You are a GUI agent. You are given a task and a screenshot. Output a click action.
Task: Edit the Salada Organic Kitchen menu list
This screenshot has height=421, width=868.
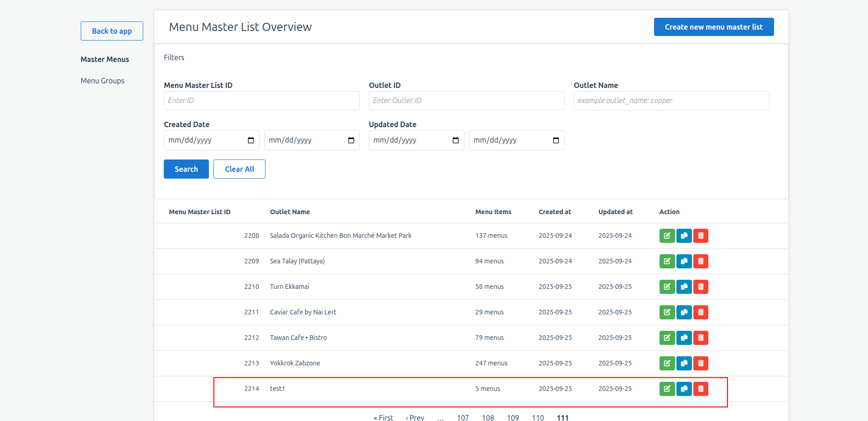667,236
